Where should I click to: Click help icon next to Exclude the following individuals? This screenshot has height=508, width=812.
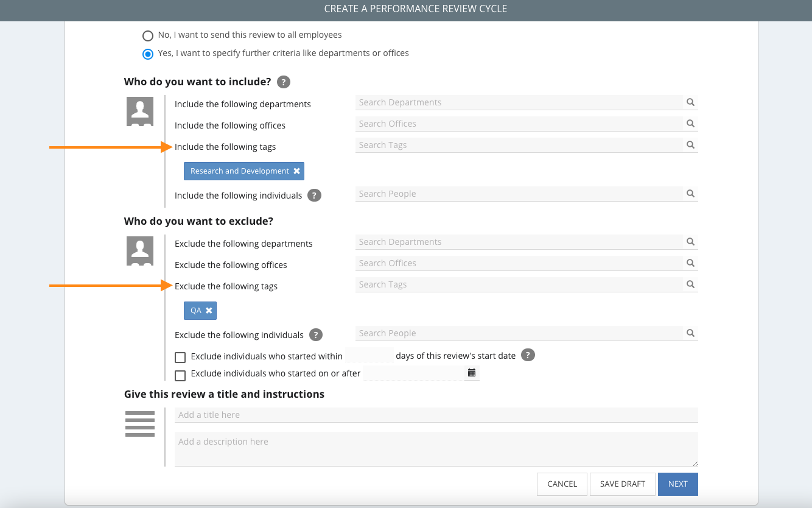(x=315, y=335)
